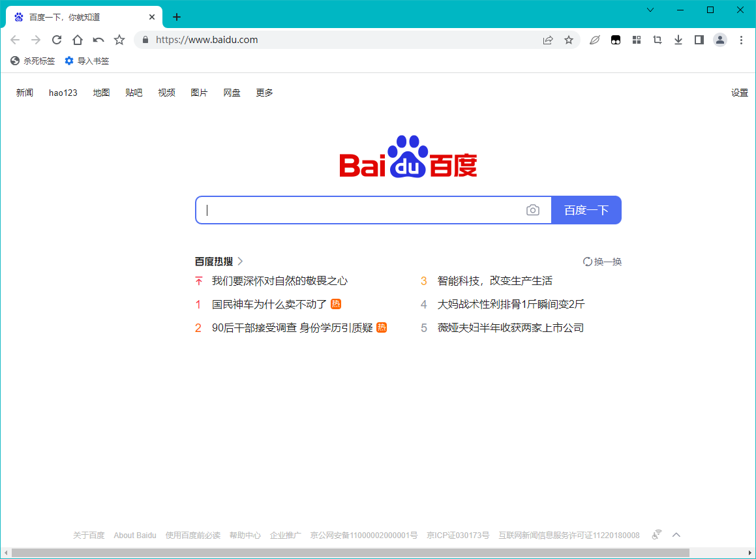This screenshot has height=559, width=756.
Task: Click the accessibility wheelchair icon in footer
Action: pos(657,534)
